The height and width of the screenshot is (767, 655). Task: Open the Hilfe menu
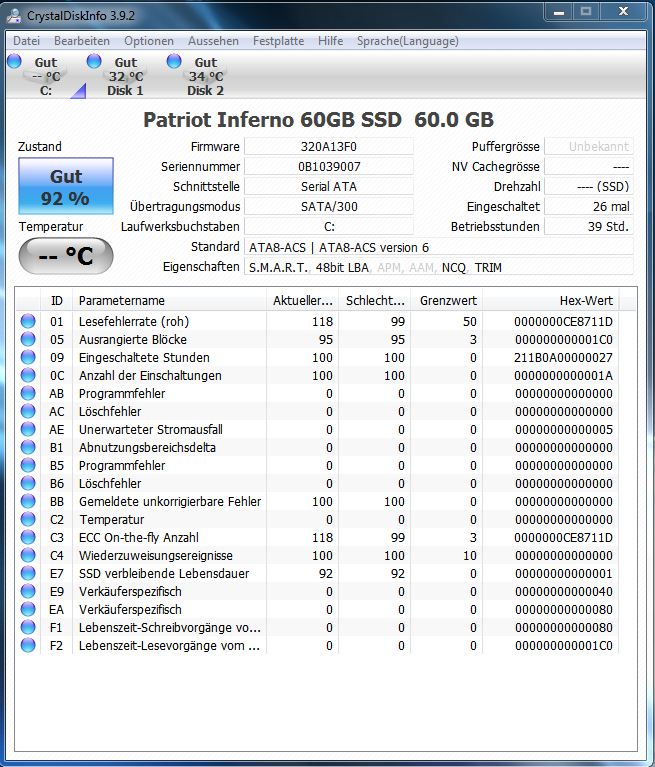(x=330, y=41)
